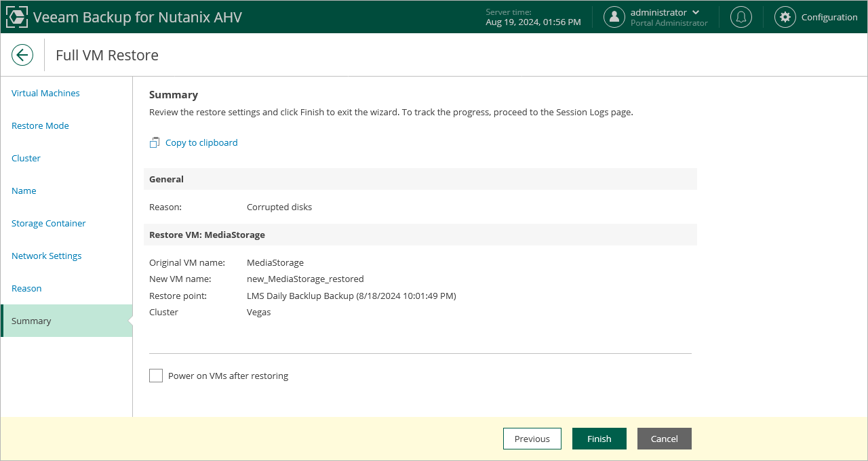Click the Original VM name value MediaStorage

(x=275, y=262)
